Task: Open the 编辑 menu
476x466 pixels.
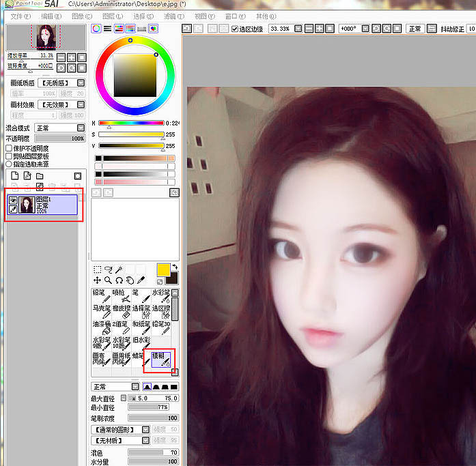Action: (x=51, y=16)
